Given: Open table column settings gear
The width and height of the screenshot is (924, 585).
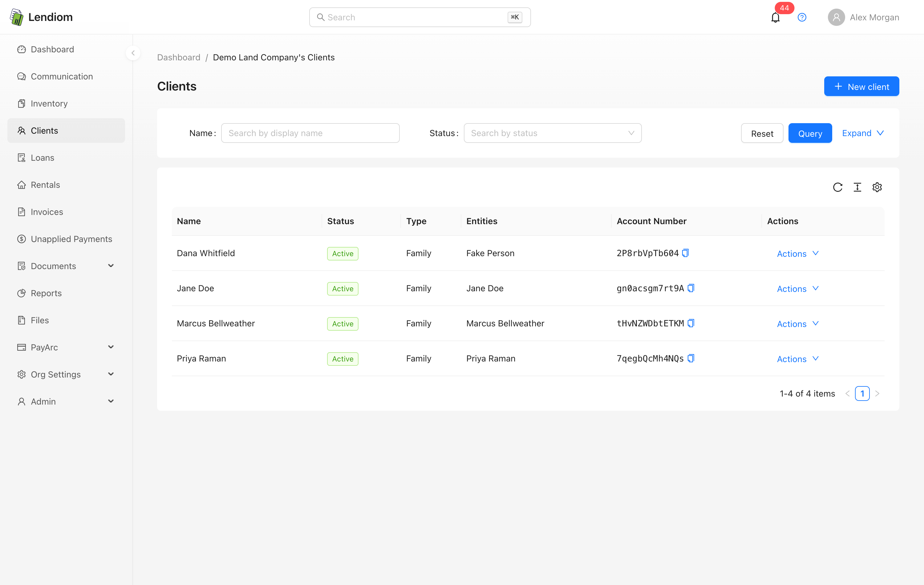Looking at the screenshot, I should click(877, 187).
